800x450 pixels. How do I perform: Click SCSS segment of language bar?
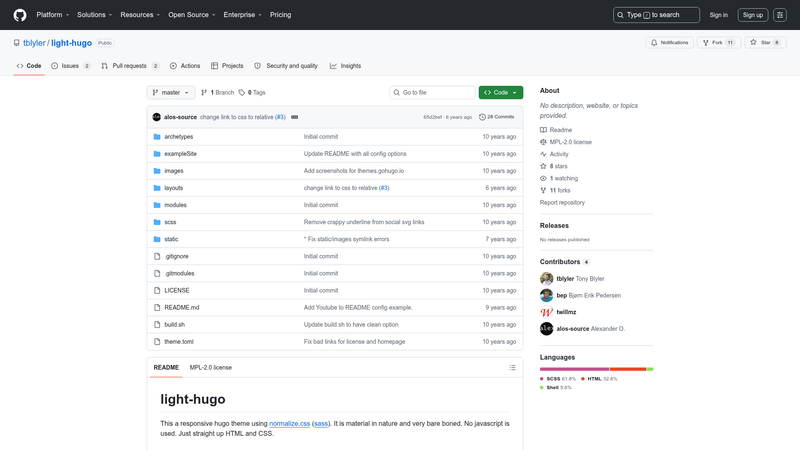(x=574, y=369)
